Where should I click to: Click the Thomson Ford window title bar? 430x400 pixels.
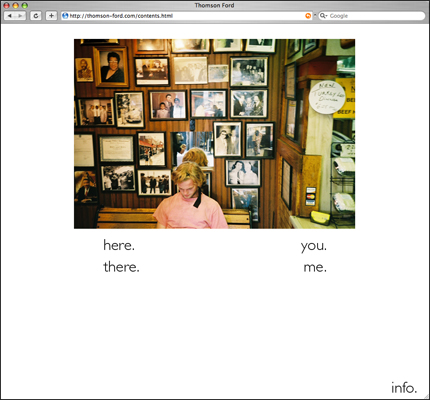click(215, 5)
